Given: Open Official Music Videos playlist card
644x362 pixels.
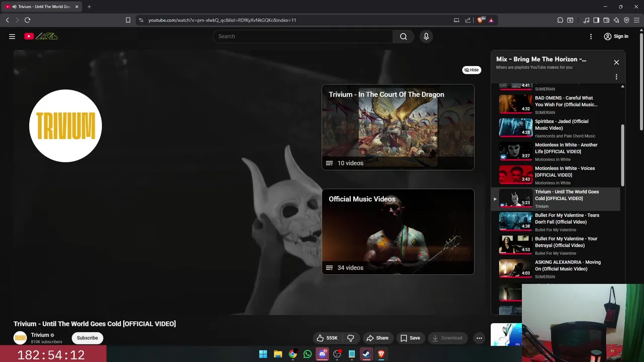Looking at the screenshot, I should pyautogui.click(x=398, y=232).
